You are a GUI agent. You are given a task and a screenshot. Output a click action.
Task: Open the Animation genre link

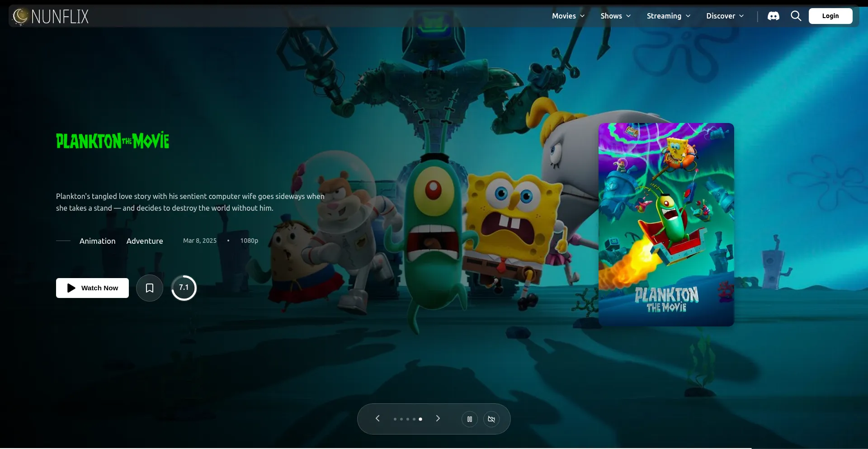point(98,241)
